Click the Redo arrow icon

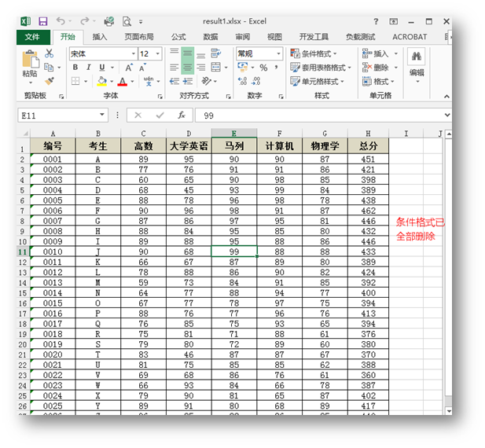pyautogui.click(x=84, y=21)
